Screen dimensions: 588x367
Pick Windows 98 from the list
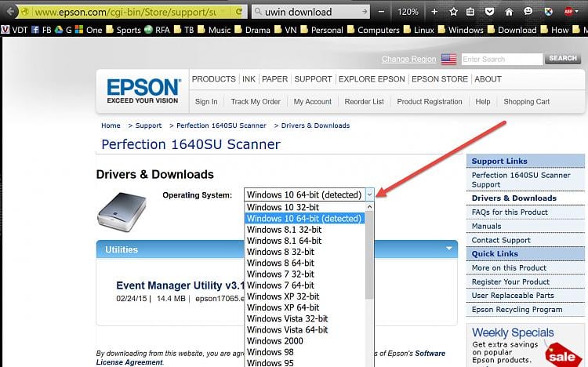[x=304, y=352]
